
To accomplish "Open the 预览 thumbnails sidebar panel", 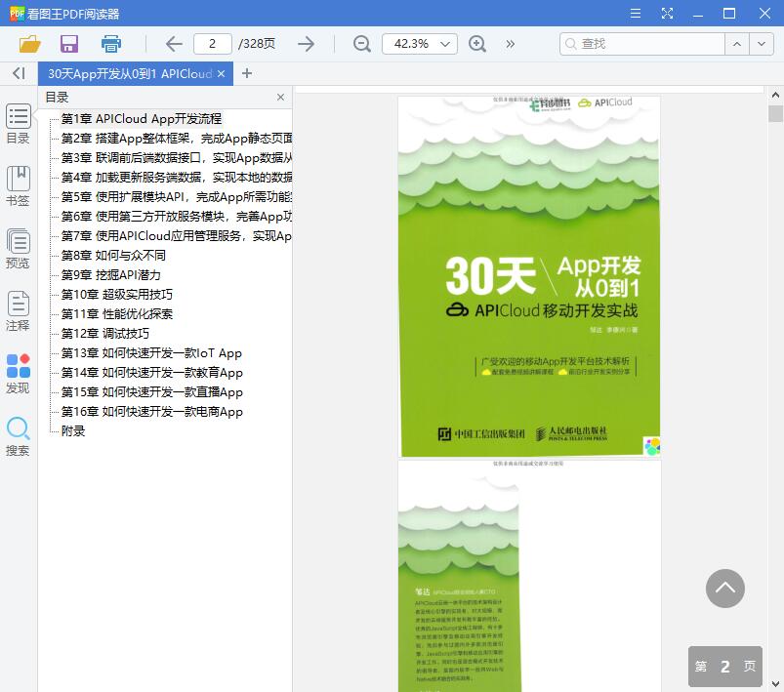I will (x=18, y=249).
